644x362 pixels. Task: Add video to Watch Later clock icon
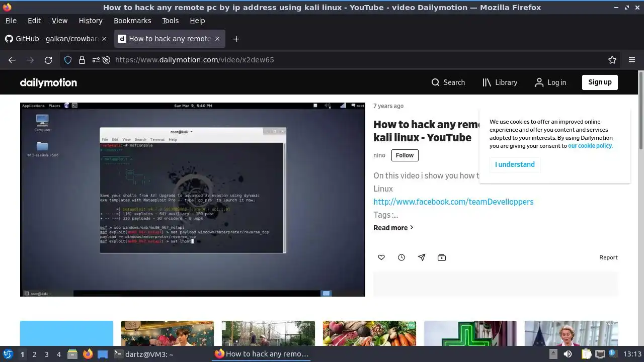[401, 257]
